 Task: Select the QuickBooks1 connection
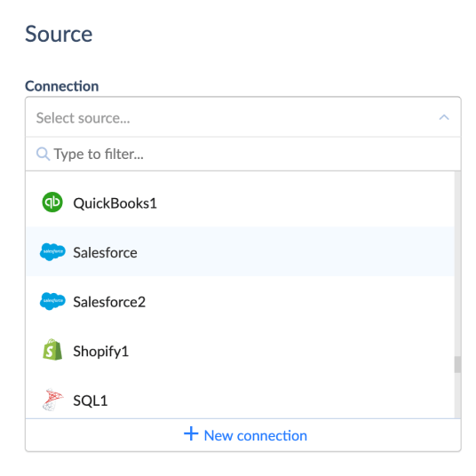pos(240,202)
